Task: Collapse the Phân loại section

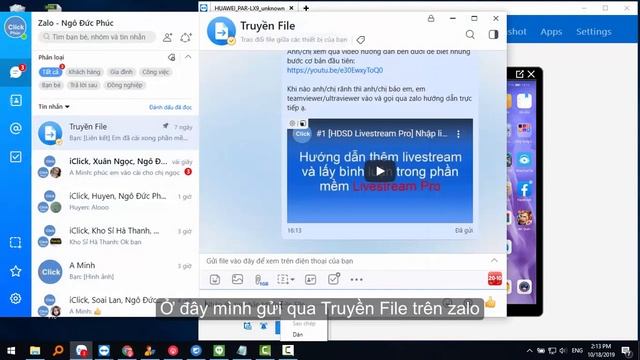Action: (x=188, y=57)
